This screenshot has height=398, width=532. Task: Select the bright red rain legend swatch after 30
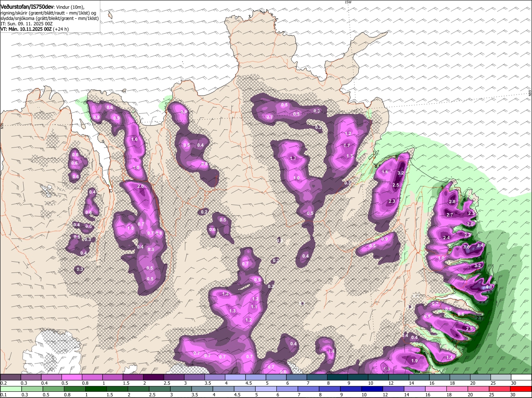(x=522, y=389)
